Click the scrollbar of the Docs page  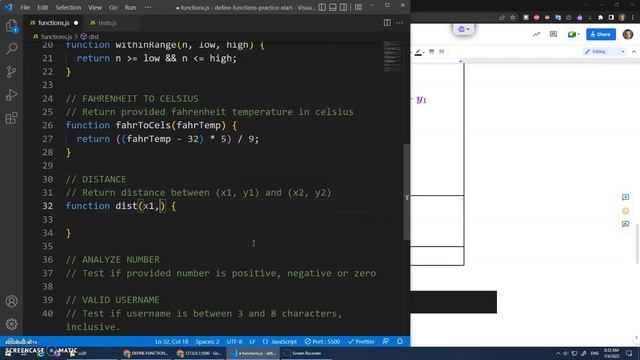point(637,244)
